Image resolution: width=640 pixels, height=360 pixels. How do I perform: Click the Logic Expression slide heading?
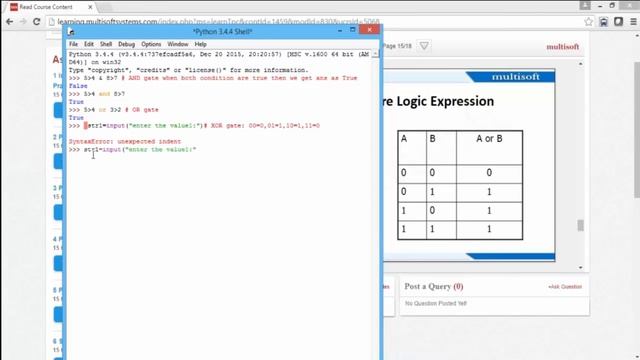[438, 101]
